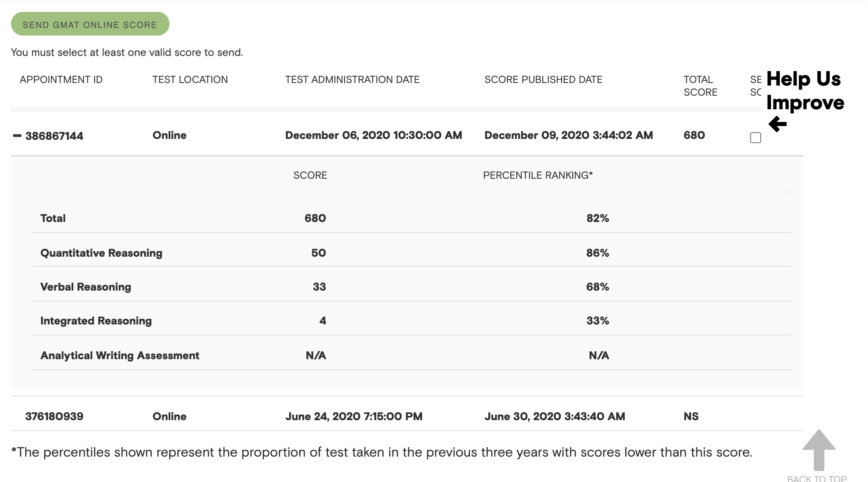
Task: Select the Analytical Writing Assessment row label
Action: pyautogui.click(x=120, y=355)
